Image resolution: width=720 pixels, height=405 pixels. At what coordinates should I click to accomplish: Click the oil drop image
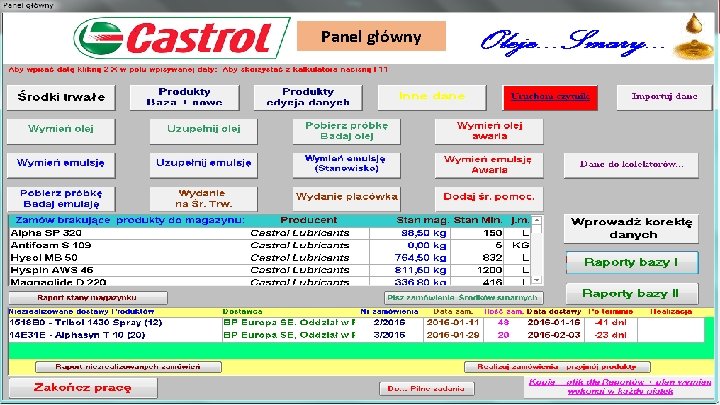tap(694, 36)
